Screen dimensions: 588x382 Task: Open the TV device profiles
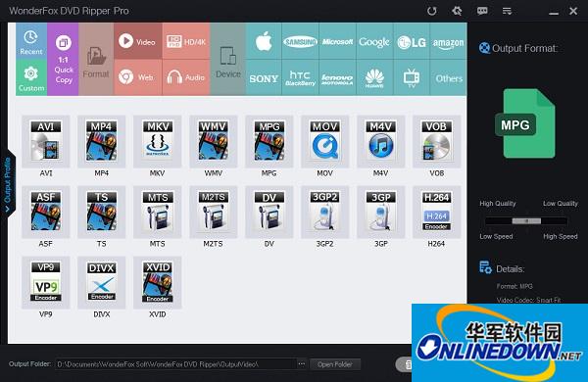point(412,77)
